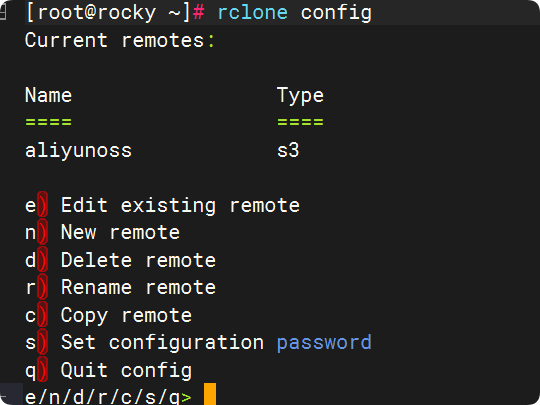Click the 'Delete remote' option text
This screenshot has height=405, width=540.
(x=138, y=260)
